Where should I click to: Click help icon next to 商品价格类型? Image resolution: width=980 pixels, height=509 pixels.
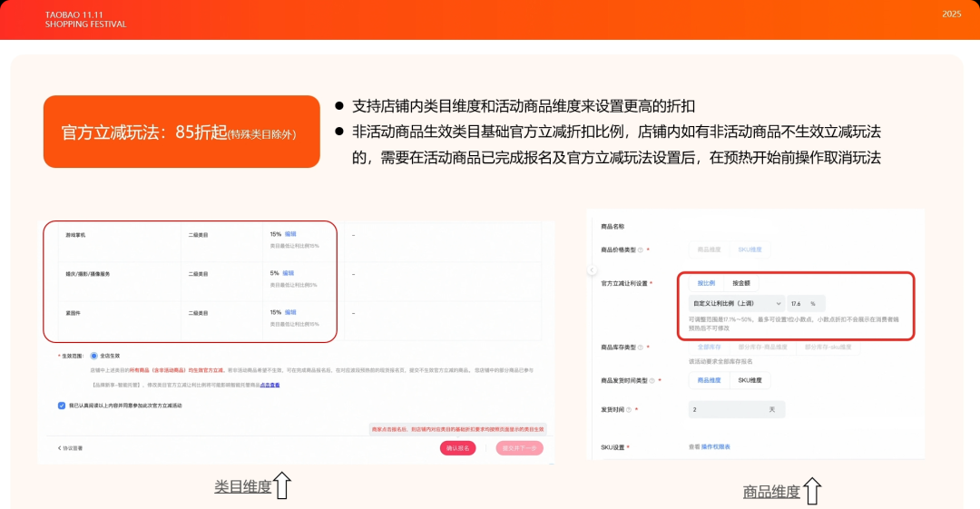click(640, 250)
